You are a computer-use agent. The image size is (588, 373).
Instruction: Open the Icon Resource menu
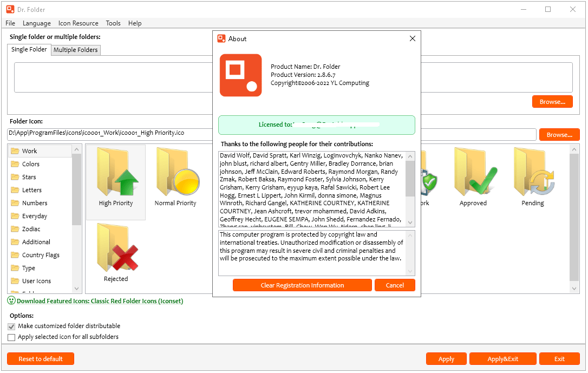click(79, 23)
